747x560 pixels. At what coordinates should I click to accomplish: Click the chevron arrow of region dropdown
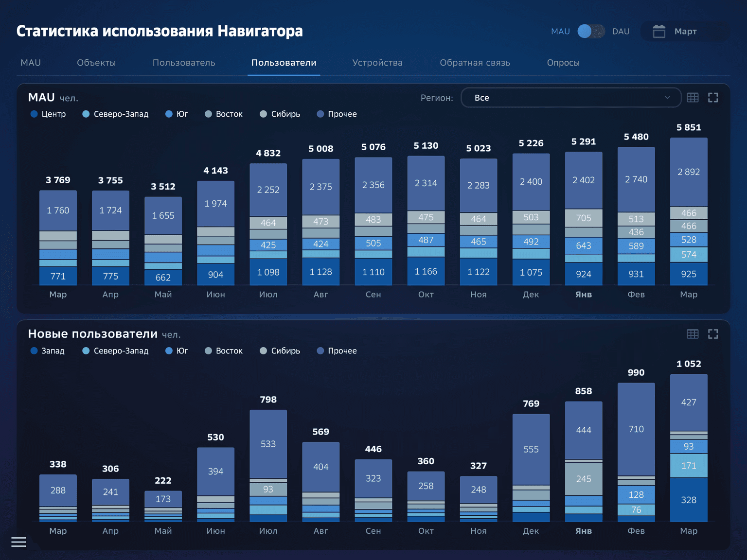point(667,98)
